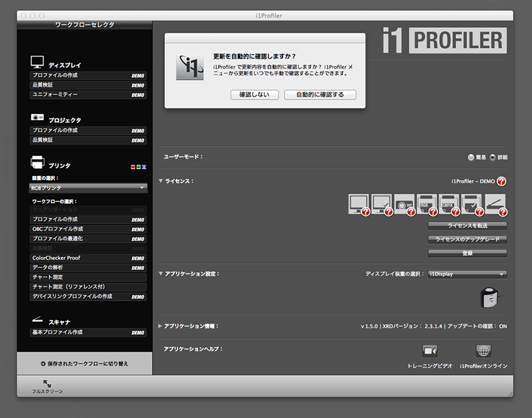Expand the アプリケーション情報 section triangle
Screen dimensions: 532x418
point(161,326)
